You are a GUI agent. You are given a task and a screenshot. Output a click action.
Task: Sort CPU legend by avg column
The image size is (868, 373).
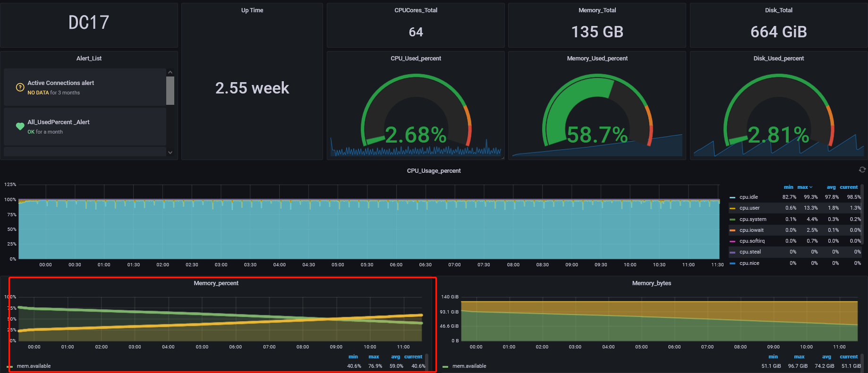(x=831, y=187)
